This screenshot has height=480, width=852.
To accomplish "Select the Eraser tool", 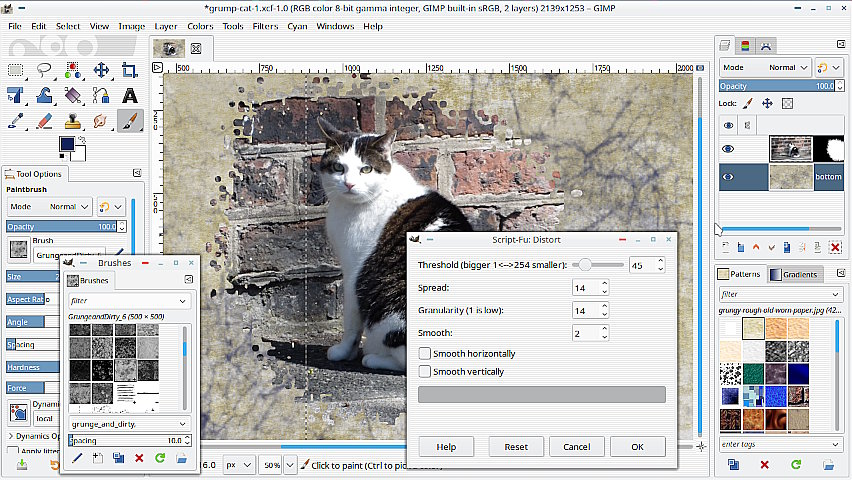I will (x=44, y=121).
